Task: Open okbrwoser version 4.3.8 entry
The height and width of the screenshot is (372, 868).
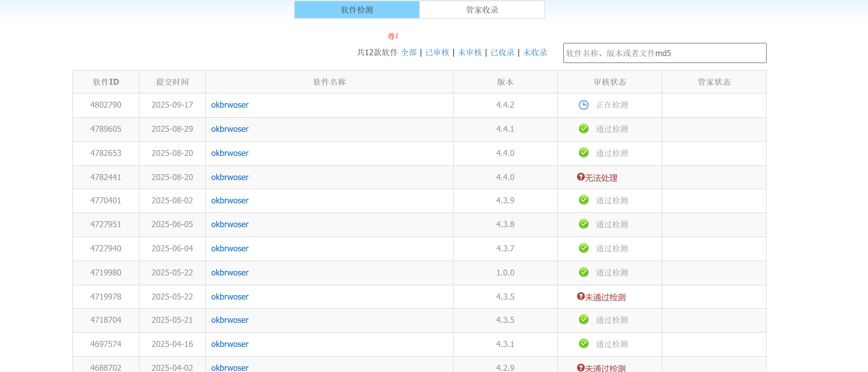Action: point(229,224)
